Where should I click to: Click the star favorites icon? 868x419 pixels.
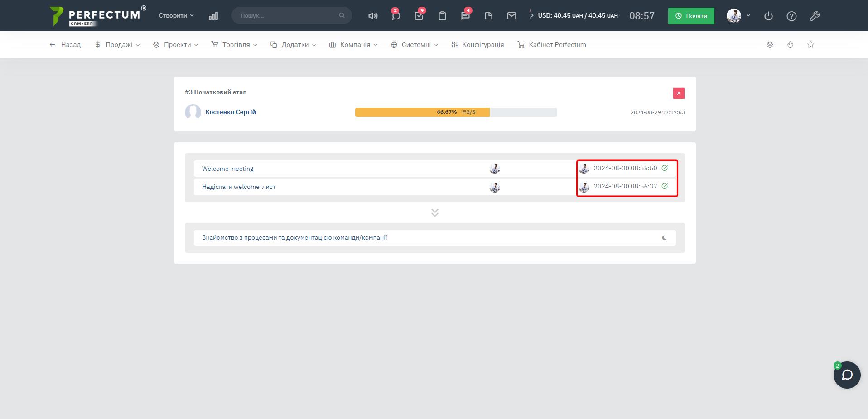coord(811,44)
